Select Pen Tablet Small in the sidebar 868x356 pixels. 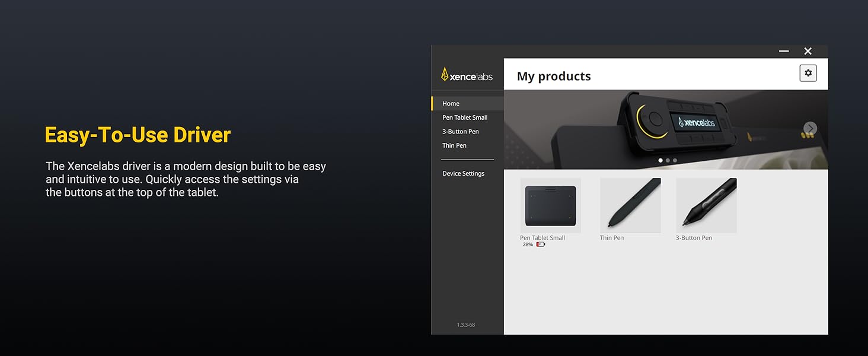pyautogui.click(x=465, y=117)
